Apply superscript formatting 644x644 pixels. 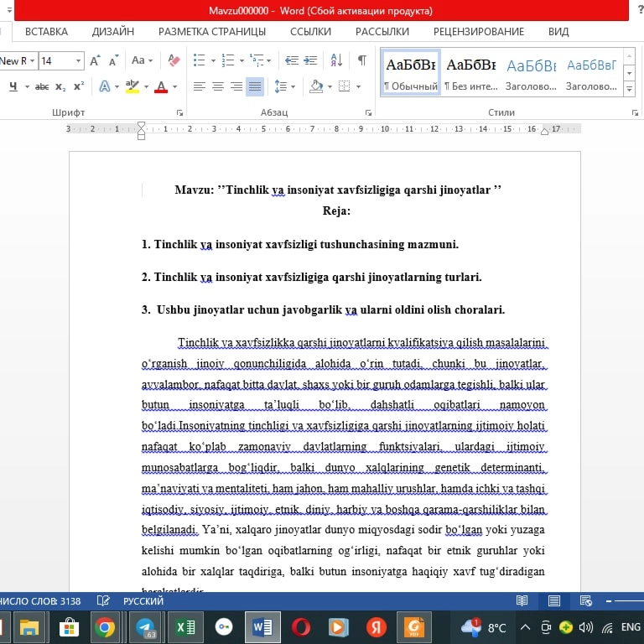point(79,86)
